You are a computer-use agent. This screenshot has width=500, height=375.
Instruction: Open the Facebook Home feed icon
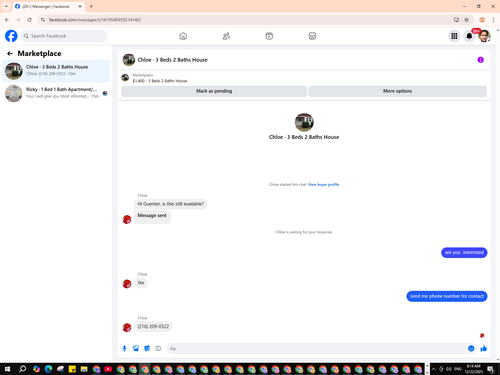tap(183, 36)
